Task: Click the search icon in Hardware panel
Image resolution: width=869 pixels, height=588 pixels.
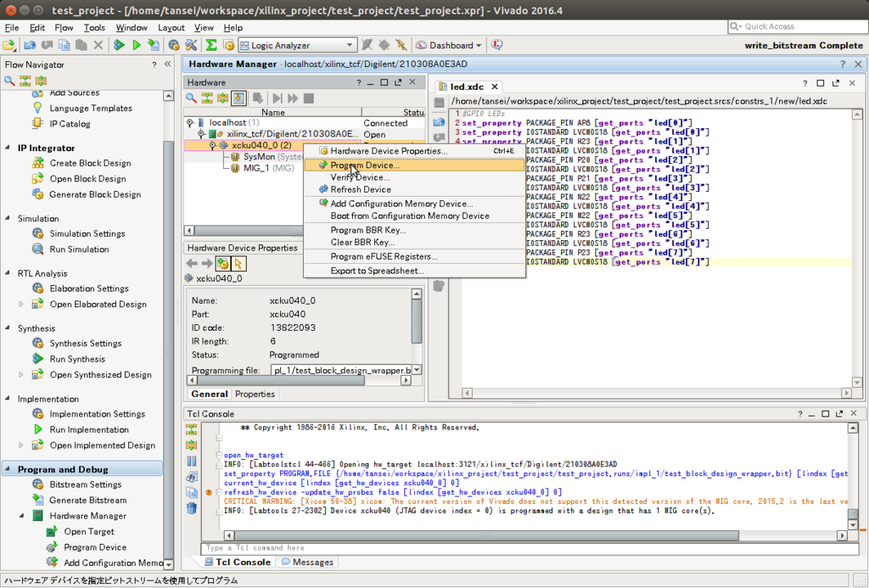Action: (x=191, y=98)
